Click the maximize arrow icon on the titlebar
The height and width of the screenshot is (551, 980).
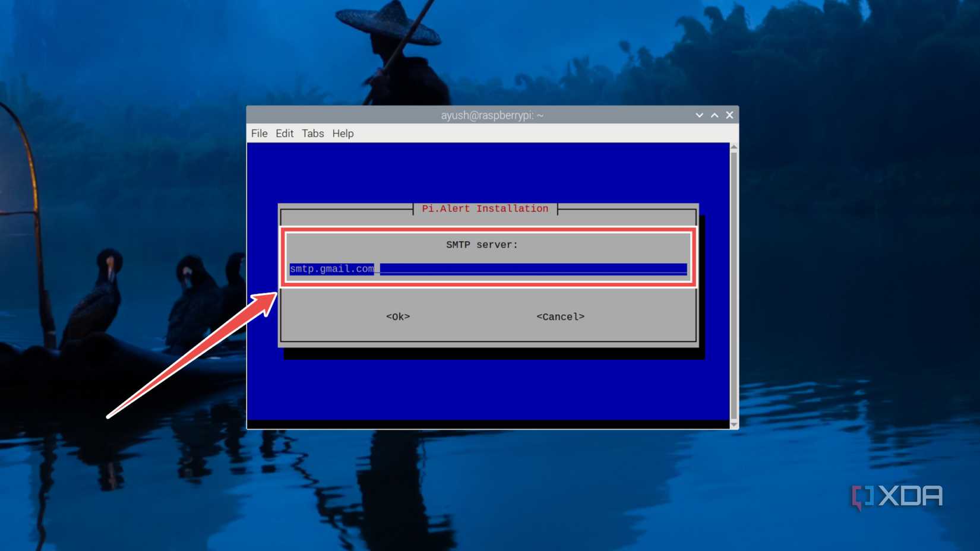coord(714,115)
